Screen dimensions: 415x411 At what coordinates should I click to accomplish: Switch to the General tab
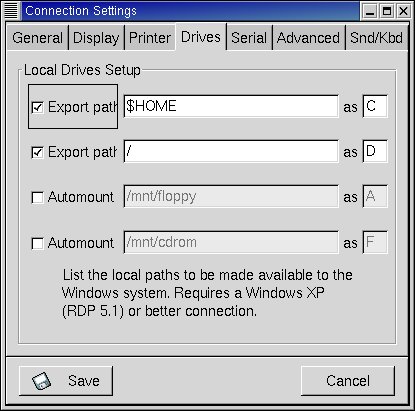[37, 38]
